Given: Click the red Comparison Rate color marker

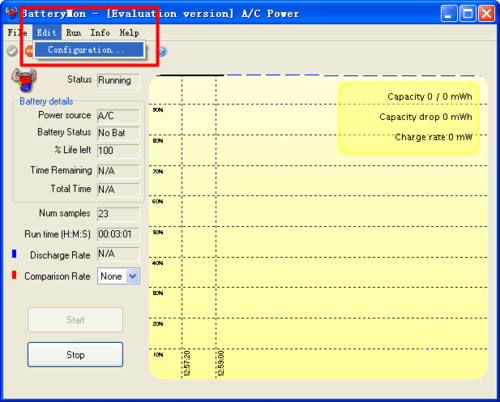Looking at the screenshot, I should click(14, 275).
